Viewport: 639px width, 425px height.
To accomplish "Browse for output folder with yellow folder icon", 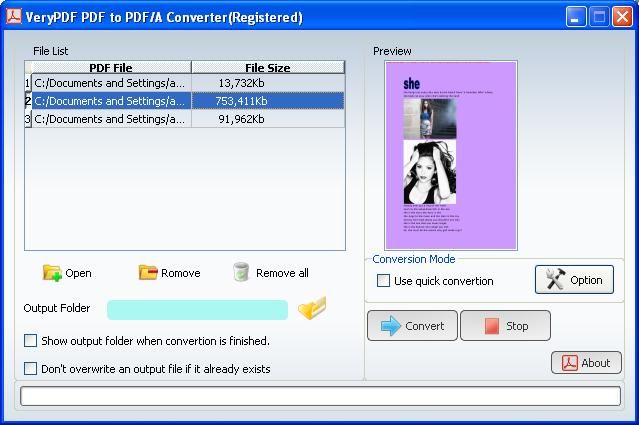I will tap(312, 308).
